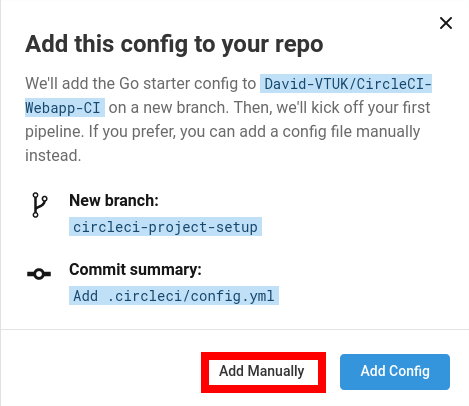The image size is (469, 406).
Task: Click the Add .circleci/config.yml commit text
Action: click(174, 296)
